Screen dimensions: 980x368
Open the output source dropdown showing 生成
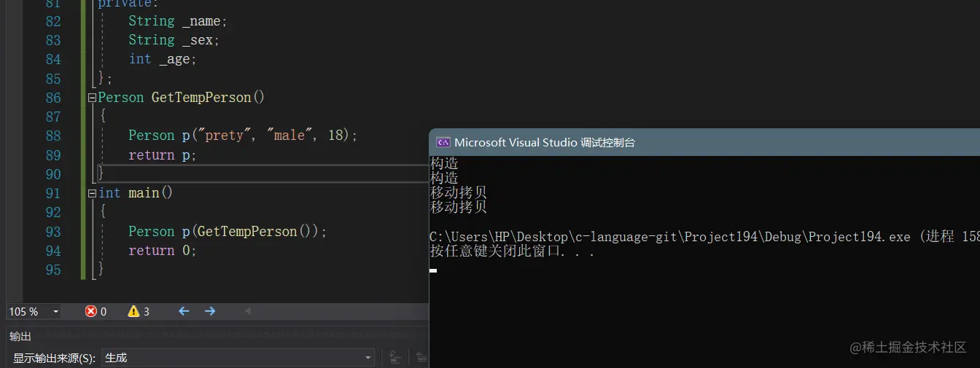(238, 358)
